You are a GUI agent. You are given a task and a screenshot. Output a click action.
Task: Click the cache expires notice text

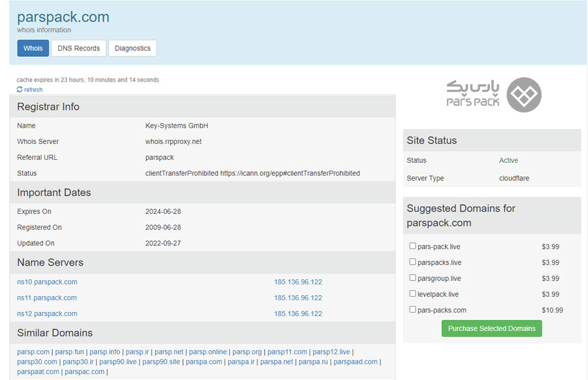[88, 80]
